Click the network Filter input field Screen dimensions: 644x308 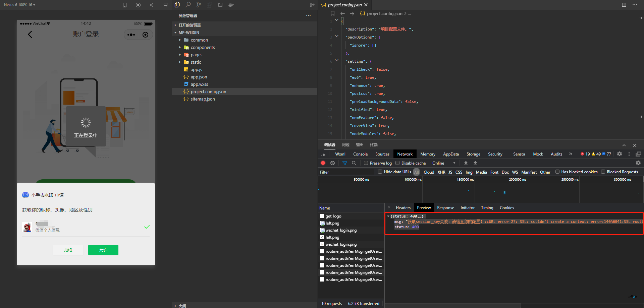[346, 172]
